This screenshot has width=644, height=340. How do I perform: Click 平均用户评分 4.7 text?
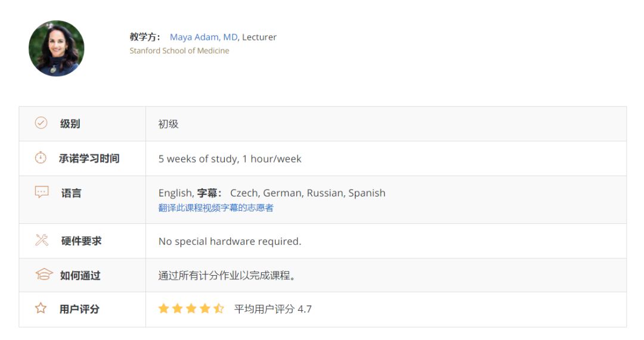(x=273, y=309)
